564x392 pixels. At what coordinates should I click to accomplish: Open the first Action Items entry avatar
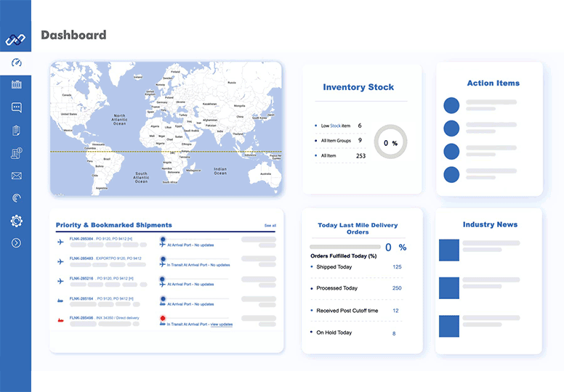[451, 105]
